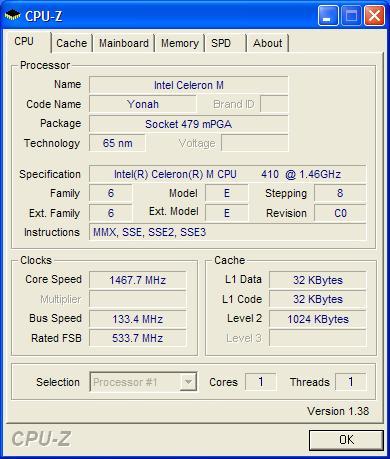
Task: Click the Ext. Model value field
Action: [227, 213]
